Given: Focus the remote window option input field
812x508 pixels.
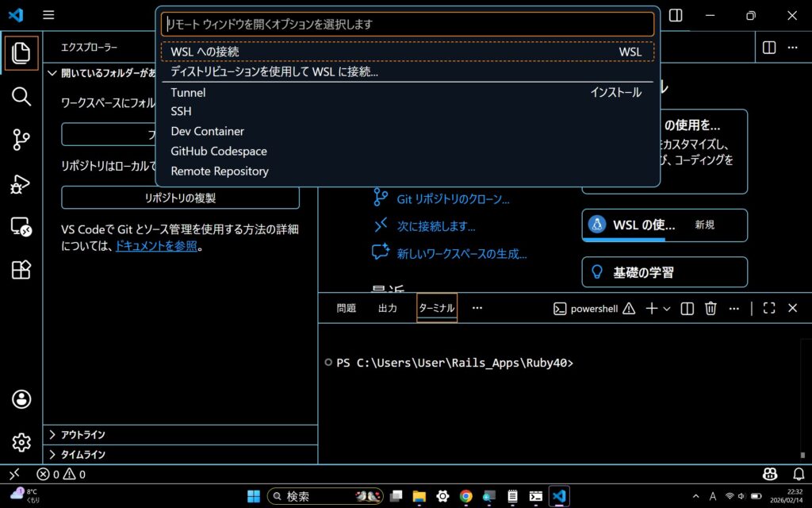Looking at the screenshot, I should tap(407, 24).
